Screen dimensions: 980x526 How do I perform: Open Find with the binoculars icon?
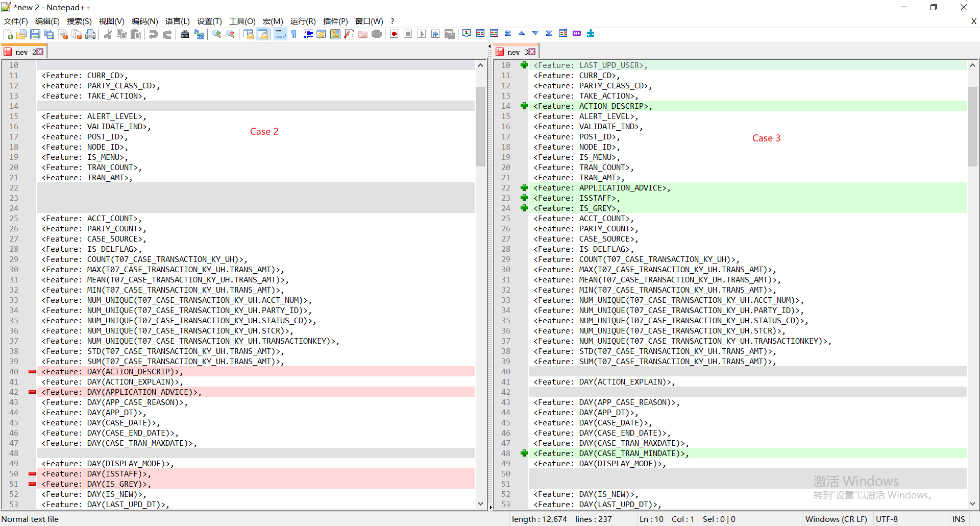(x=185, y=34)
